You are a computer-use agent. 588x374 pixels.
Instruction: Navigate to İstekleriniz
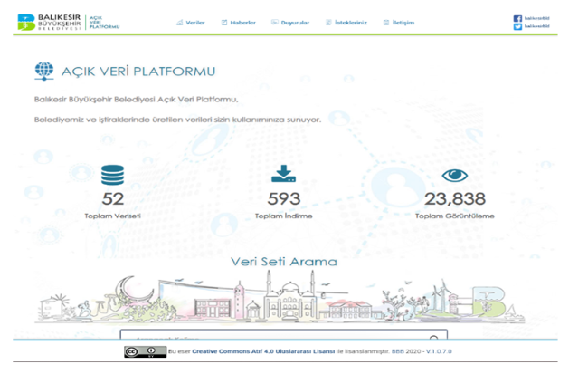pyautogui.click(x=346, y=23)
